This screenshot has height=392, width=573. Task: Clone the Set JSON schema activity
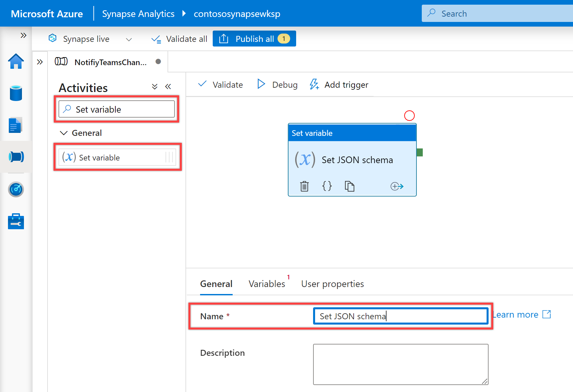click(x=349, y=186)
